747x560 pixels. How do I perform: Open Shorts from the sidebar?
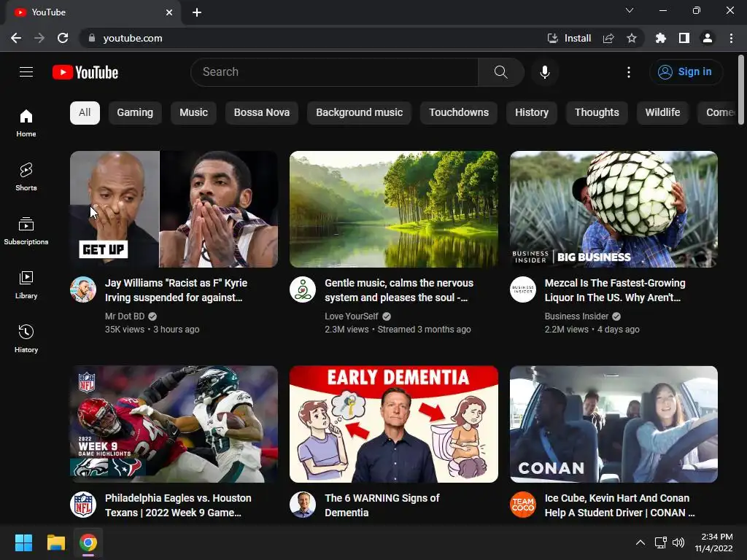(26, 176)
